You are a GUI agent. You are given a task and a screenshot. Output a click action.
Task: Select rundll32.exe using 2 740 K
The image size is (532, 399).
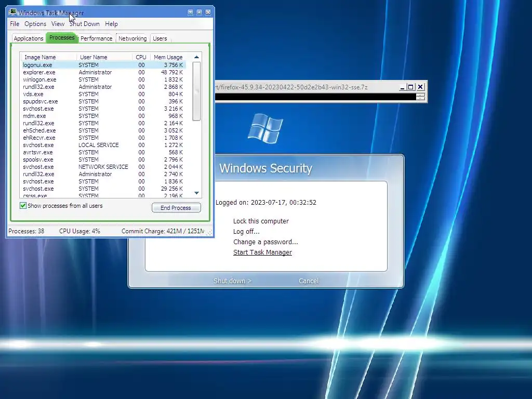[103, 174]
